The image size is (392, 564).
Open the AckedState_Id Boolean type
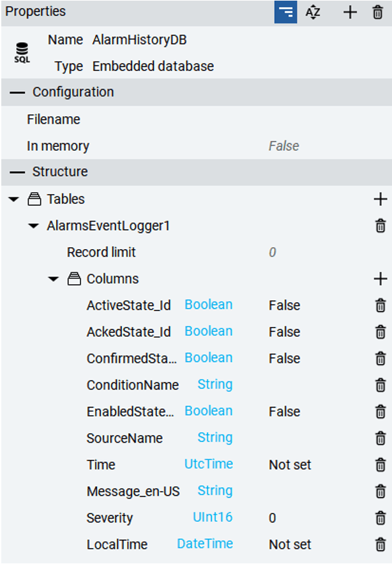pos(209,332)
